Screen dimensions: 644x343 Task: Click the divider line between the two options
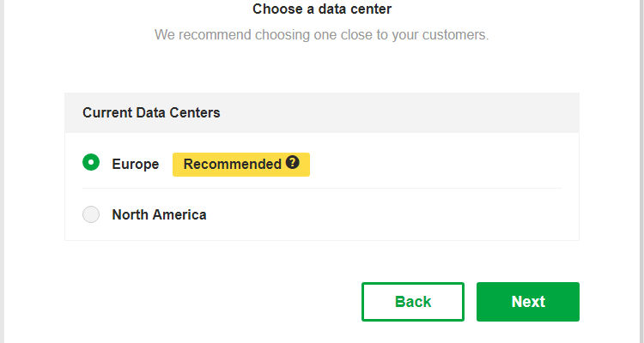coord(322,188)
